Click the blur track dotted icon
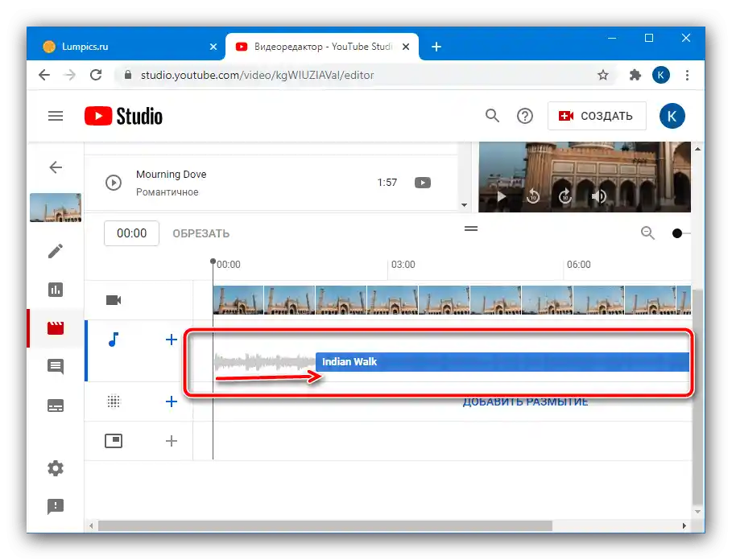The height and width of the screenshot is (560, 732). [x=114, y=401]
